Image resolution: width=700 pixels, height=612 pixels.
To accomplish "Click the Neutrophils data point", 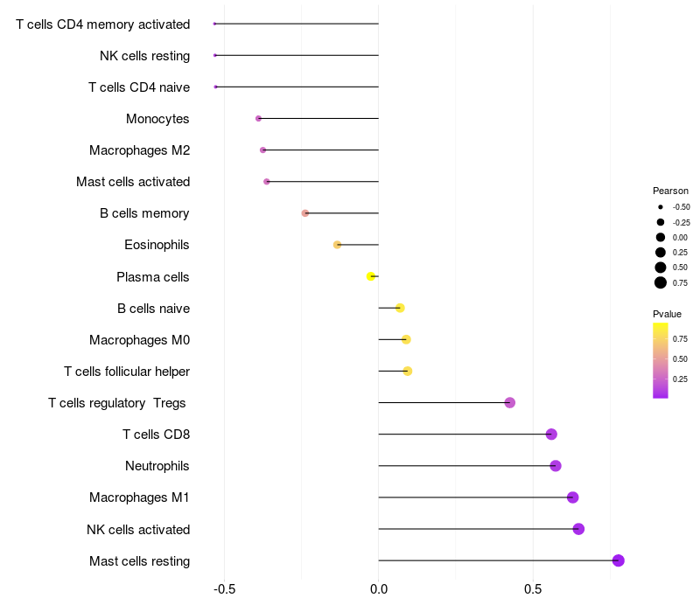I will (555, 466).
